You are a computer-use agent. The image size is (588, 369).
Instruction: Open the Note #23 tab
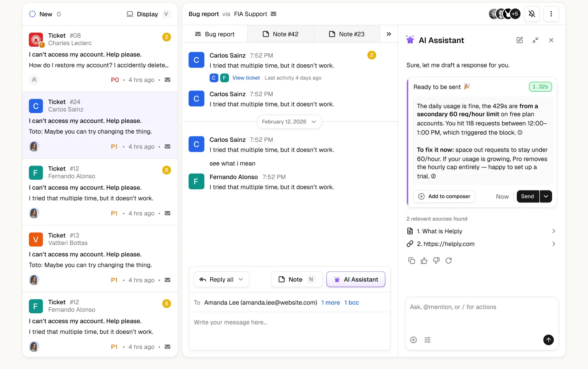pos(347,34)
